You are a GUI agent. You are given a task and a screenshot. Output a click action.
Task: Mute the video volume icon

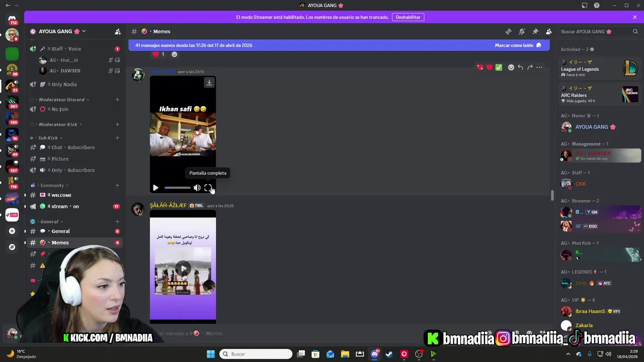[x=197, y=188]
